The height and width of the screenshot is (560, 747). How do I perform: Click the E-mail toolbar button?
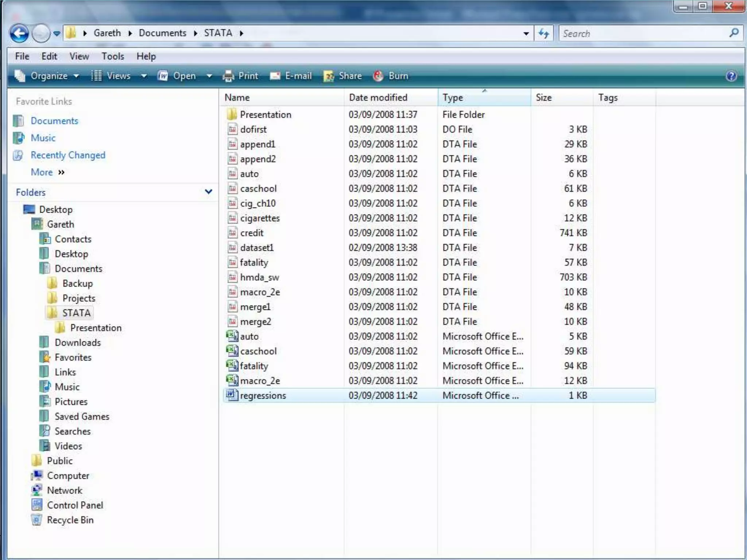pos(291,76)
